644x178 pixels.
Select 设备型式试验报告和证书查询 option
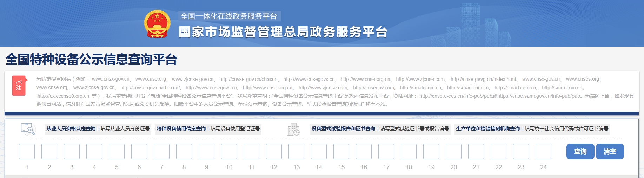click(380, 129)
